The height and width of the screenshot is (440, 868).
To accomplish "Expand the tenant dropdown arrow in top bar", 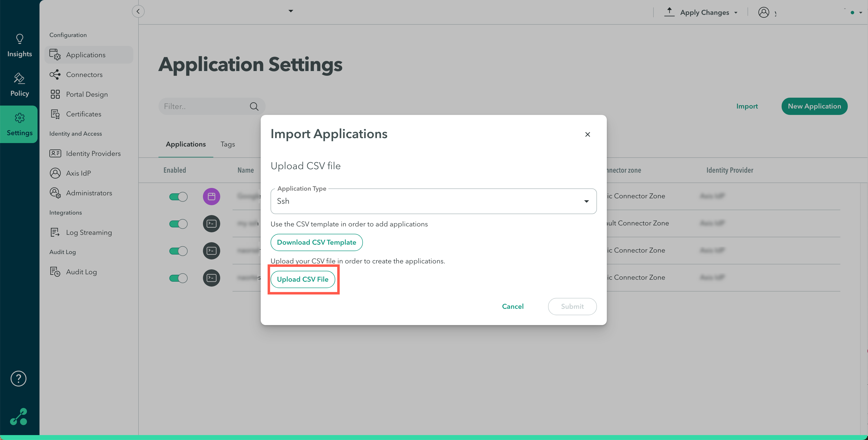I will tap(291, 11).
